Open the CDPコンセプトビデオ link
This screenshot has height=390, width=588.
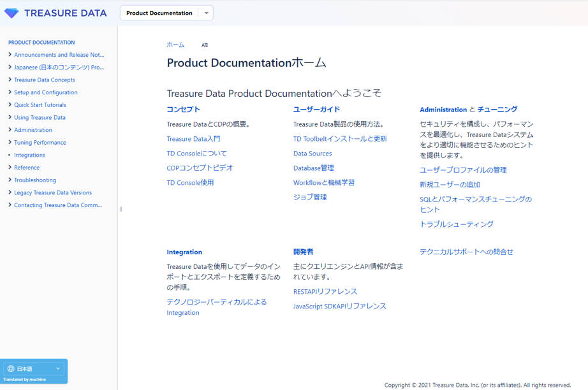(x=200, y=168)
